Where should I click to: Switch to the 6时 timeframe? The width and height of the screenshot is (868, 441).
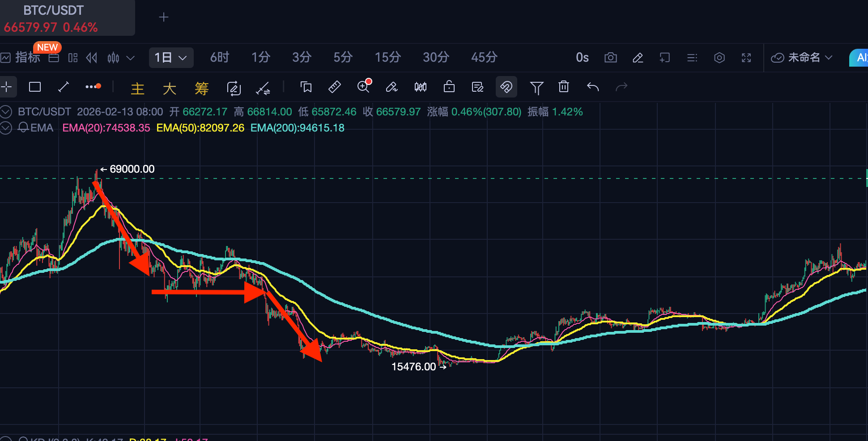[219, 57]
